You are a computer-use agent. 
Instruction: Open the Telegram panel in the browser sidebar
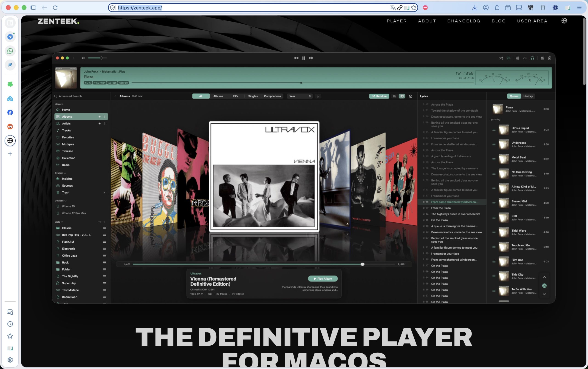(10, 37)
